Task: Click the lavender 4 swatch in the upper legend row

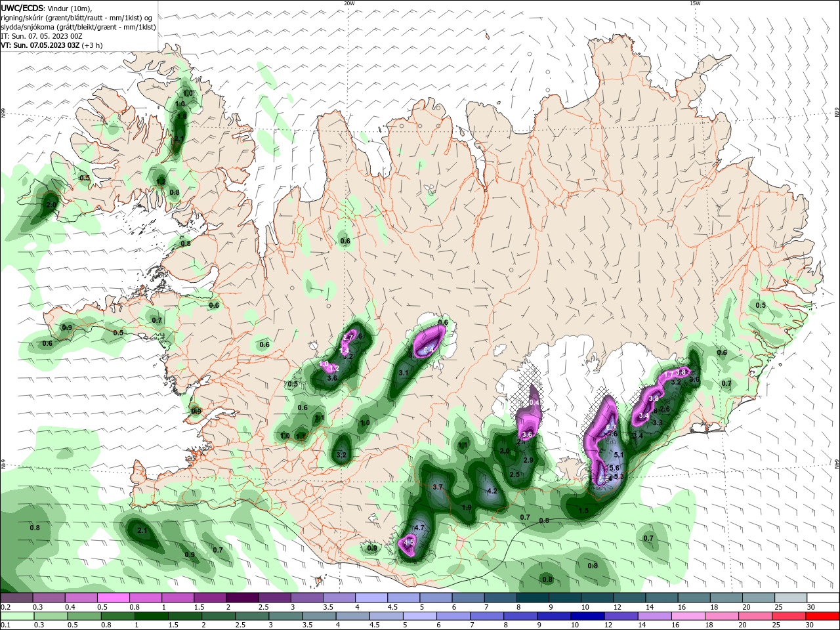Action: (x=371, y=598)
